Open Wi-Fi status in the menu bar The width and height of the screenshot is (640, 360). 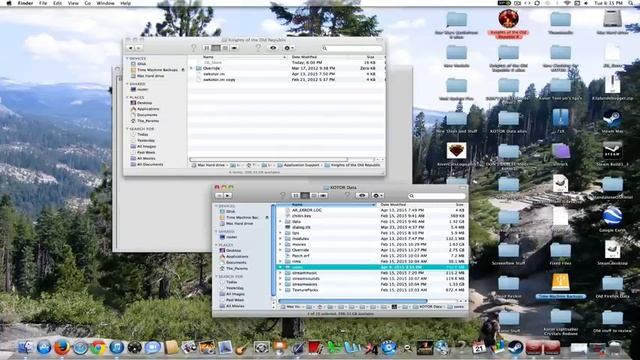567,3
